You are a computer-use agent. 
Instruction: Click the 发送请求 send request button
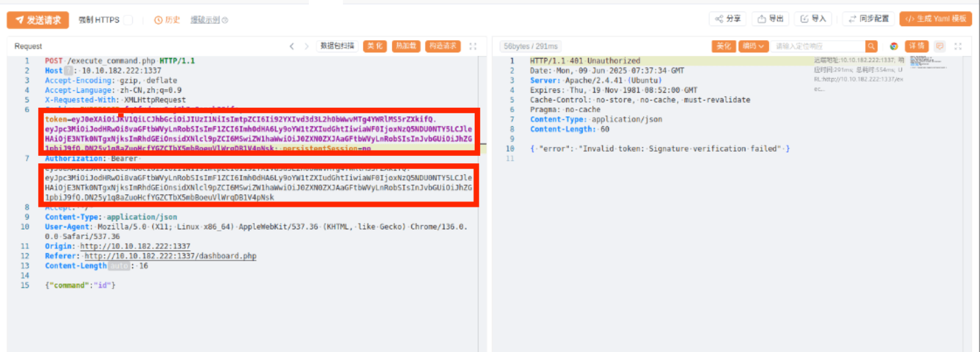click(x=38, y=20)
